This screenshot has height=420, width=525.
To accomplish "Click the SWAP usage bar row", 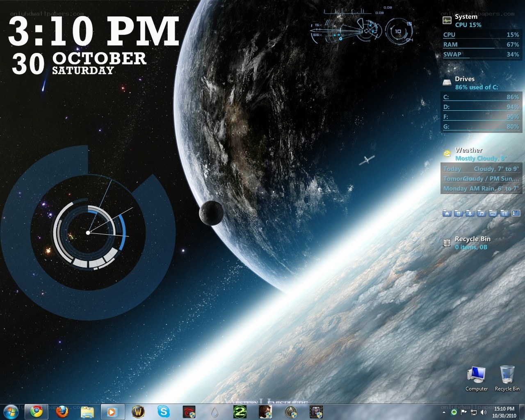I will (x=481, y=55).
